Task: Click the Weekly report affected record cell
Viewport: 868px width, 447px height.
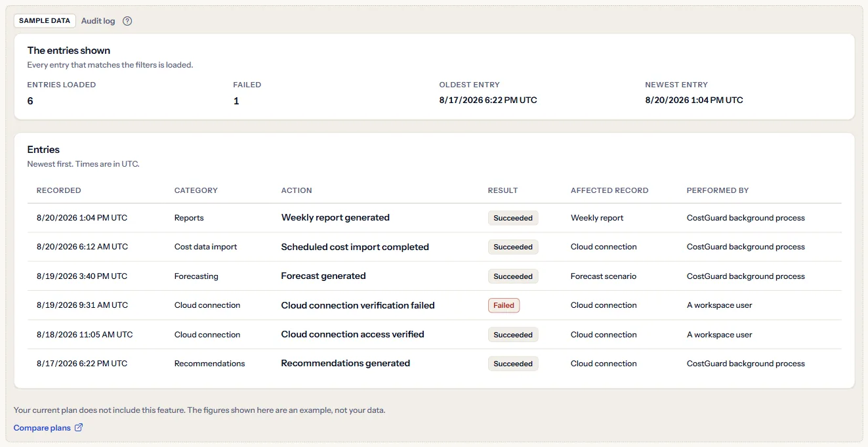Action: [597, 218]
